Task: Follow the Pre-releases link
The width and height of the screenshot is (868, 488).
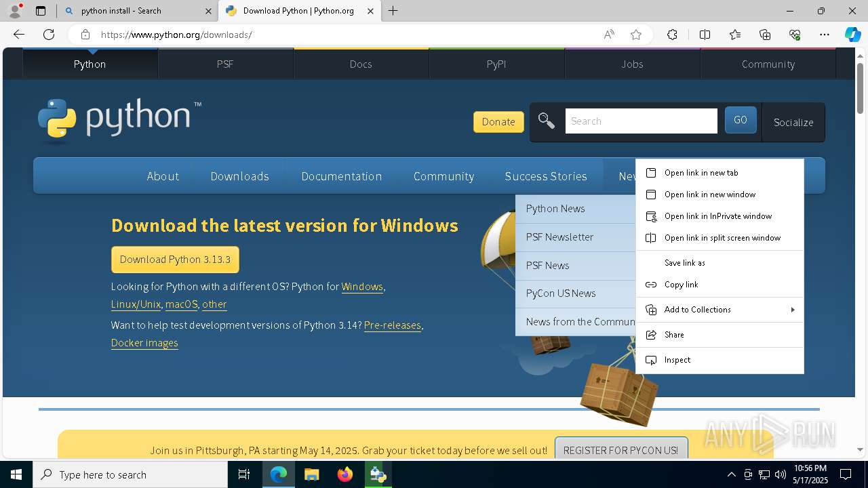Action: click(x=393, y=325)
